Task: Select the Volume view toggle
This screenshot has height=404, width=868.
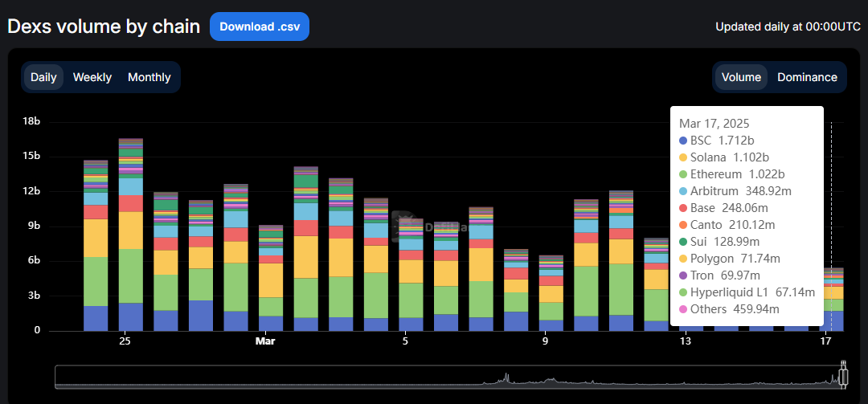Action: pyautogui.click(x=741, y=77)
